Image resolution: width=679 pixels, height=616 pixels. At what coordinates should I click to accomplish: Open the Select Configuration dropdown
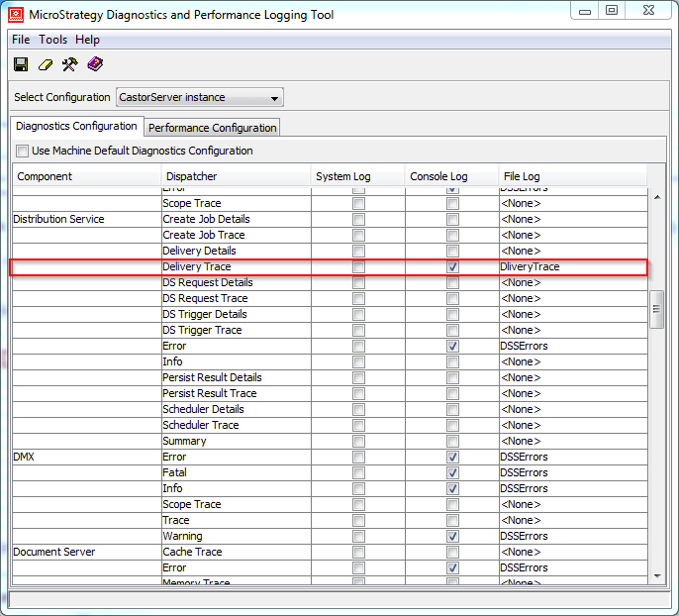[200, 97]
